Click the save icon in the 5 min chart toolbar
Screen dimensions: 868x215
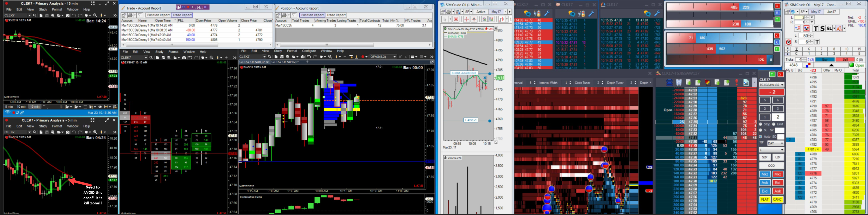pyautogui.click(x=47, y=132)
